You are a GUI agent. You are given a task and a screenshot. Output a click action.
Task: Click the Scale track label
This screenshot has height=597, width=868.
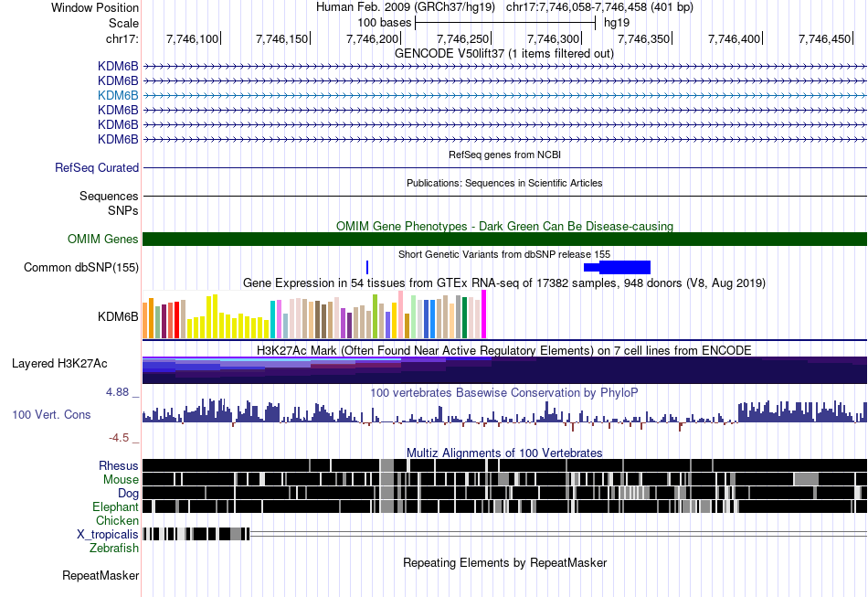(123, 23)
